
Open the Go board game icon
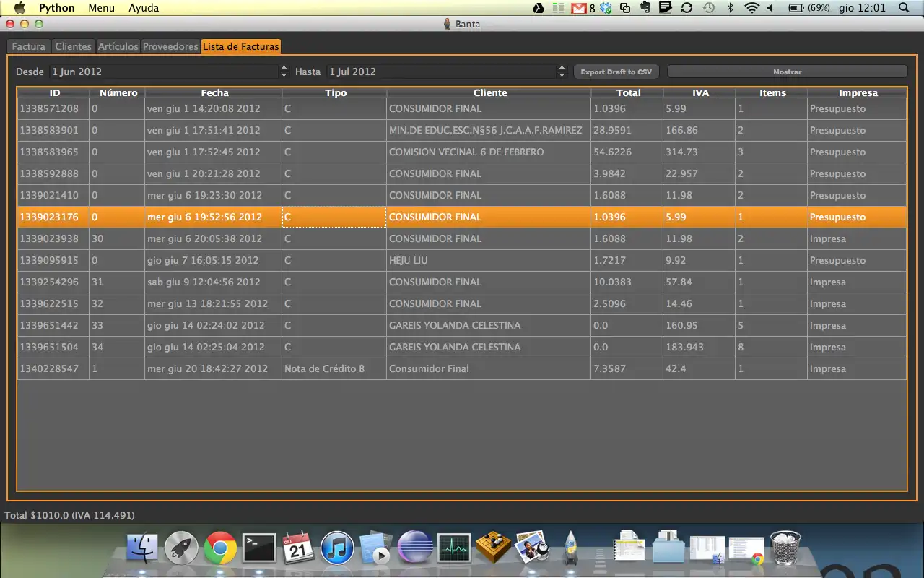[493, 547]
